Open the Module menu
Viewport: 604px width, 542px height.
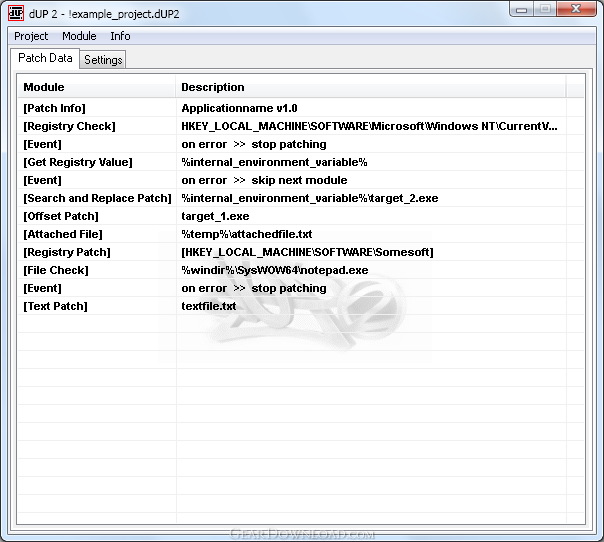click(79, 36)
